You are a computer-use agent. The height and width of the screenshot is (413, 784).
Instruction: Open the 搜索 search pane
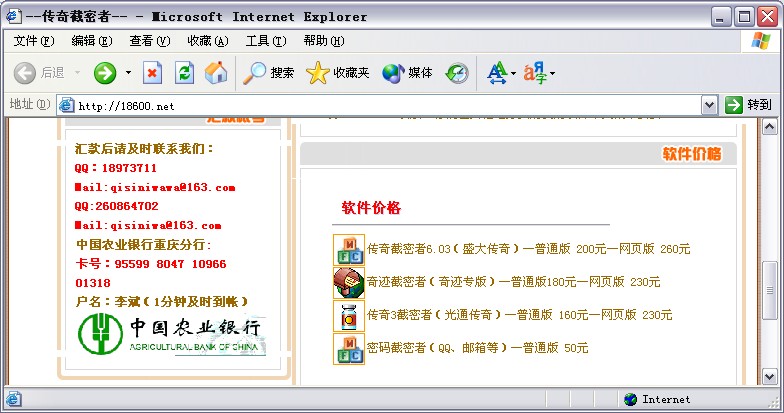268,73
